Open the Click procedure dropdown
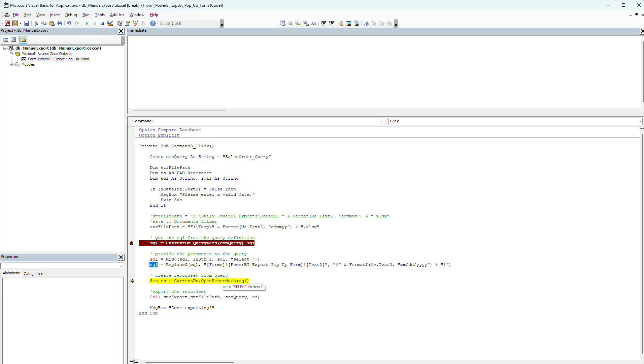Screen dimensions: 644x364 639,121
